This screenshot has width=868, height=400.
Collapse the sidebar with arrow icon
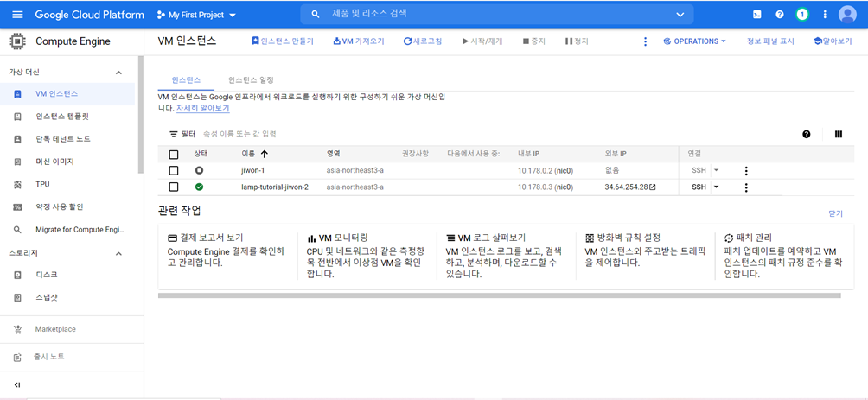tap(17, 385)
